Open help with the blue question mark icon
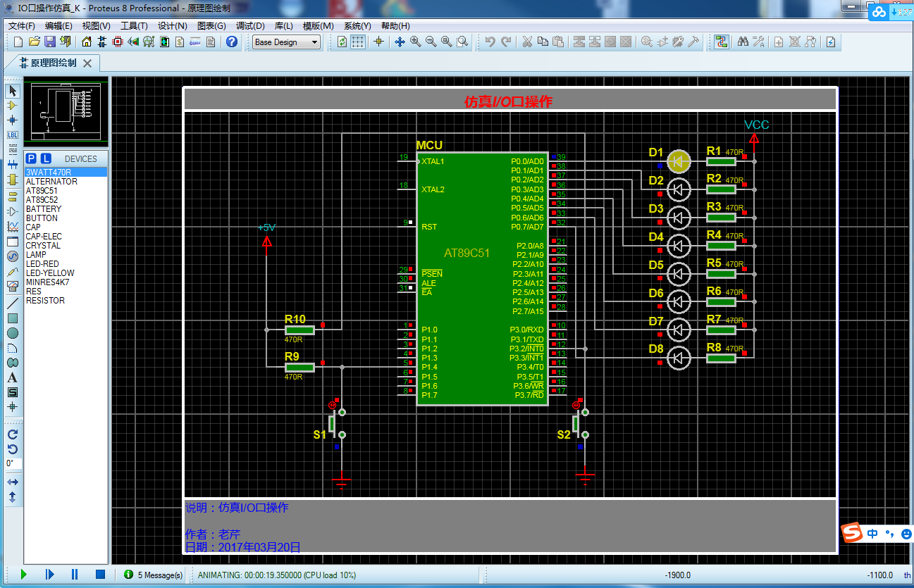Image resolution: width=914 pixels, height=588 pixels. pyautogui.click(x=232, y=42)
